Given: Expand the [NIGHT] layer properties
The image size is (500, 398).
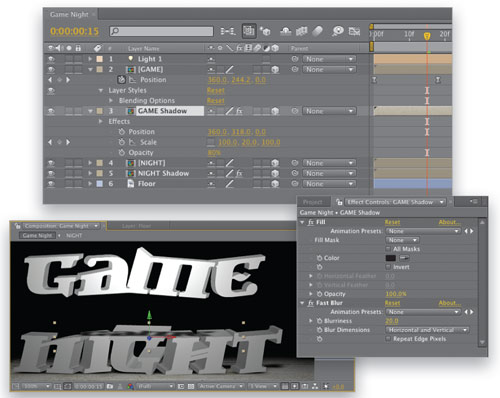Looking at the screenshot, I should pyautogui.click(x=90, y=163).
